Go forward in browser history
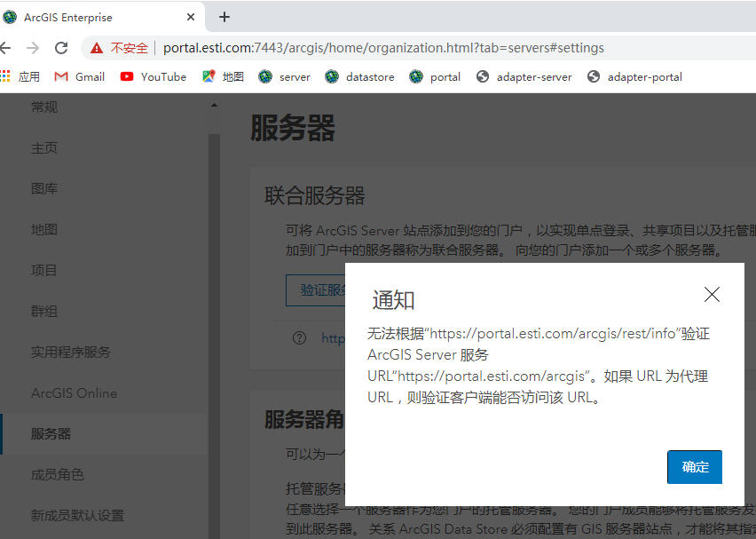The width and height of the screenshot is (756, 539). [x=33, y=48]
